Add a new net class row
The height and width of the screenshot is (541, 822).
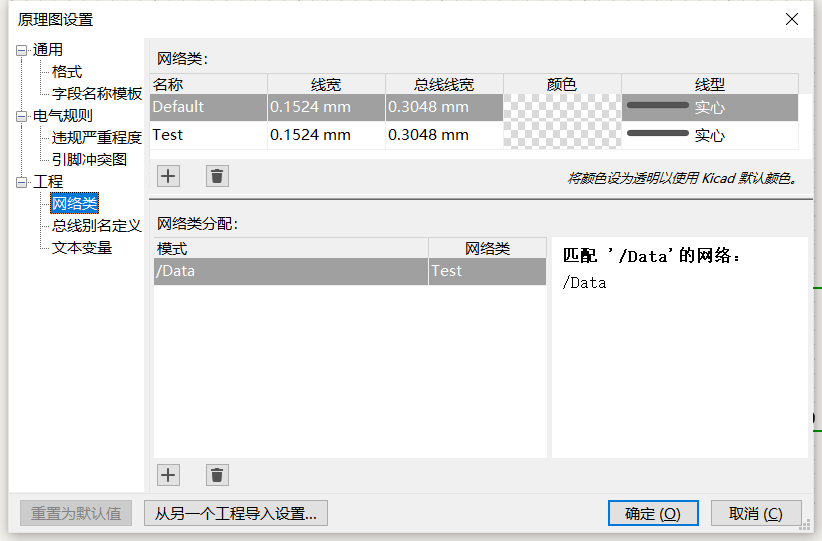click(x=168, y=176)
